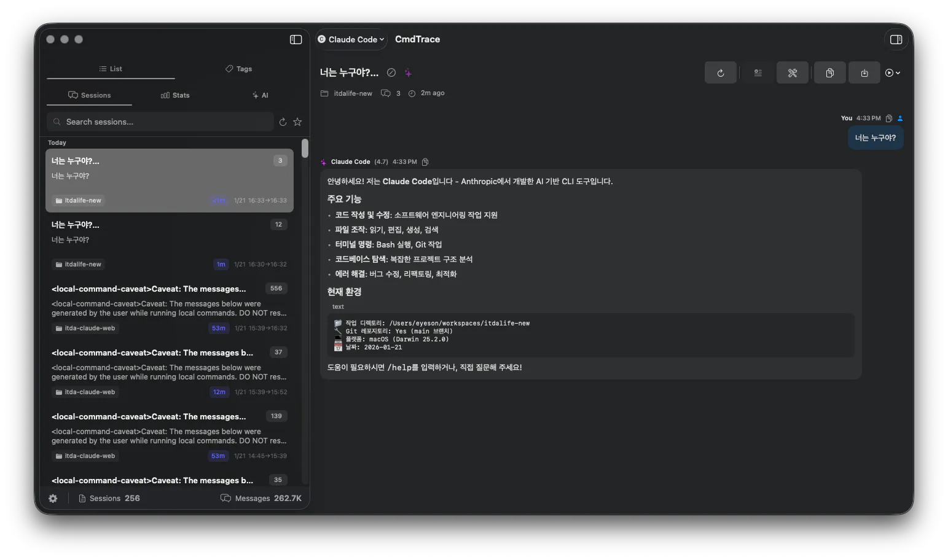
Task: Click the itda-claude-web tag on the 556-message session
Action: (85, 329)
